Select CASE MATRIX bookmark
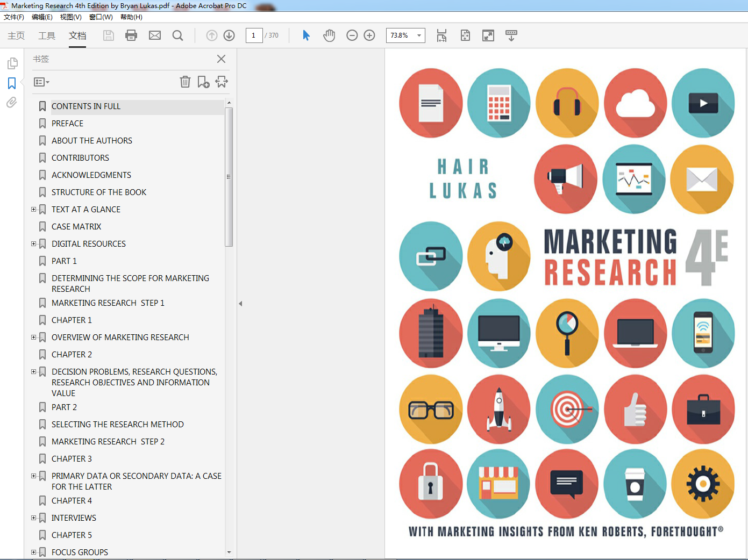 tap(76, 227)
